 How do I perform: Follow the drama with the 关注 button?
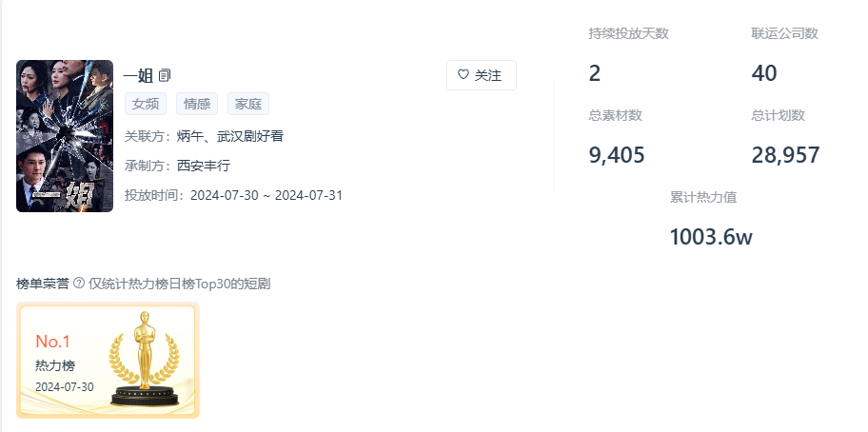tap(481, 75)
